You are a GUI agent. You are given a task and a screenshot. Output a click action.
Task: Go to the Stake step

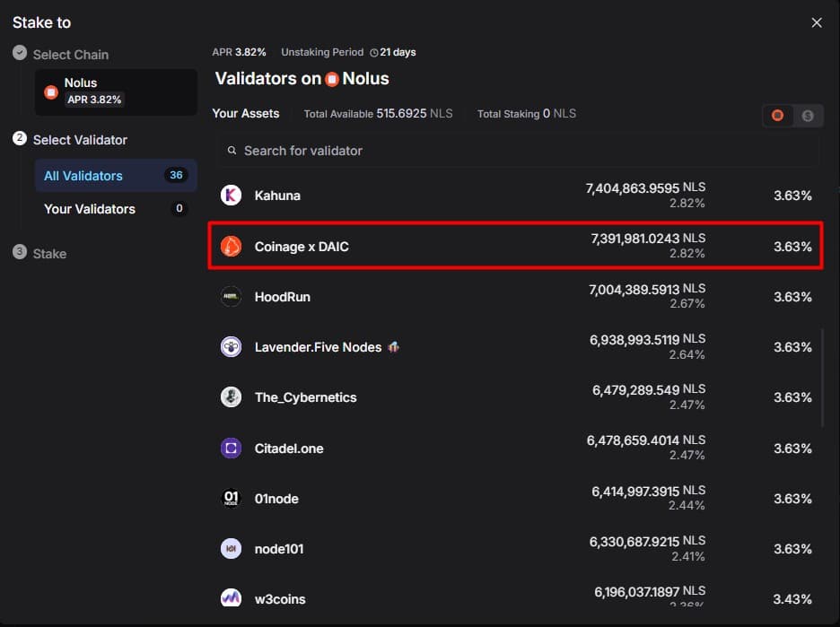(x=50, y=254)
